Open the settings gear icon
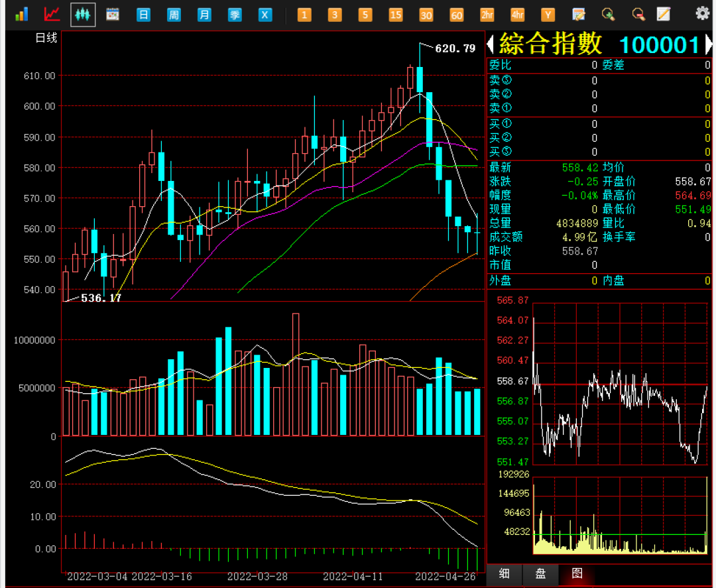Viewport: 716px width, 588px height. [x=702, y=13]
